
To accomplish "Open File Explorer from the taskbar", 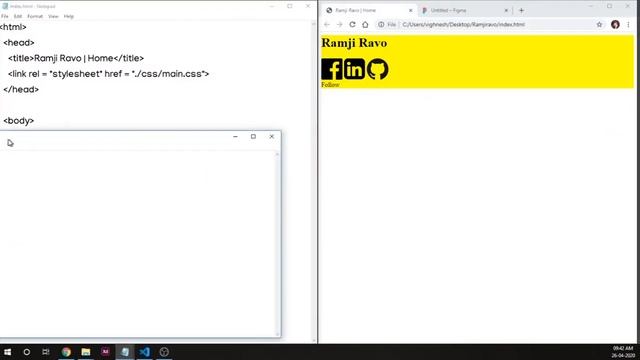I will (86, 352).
